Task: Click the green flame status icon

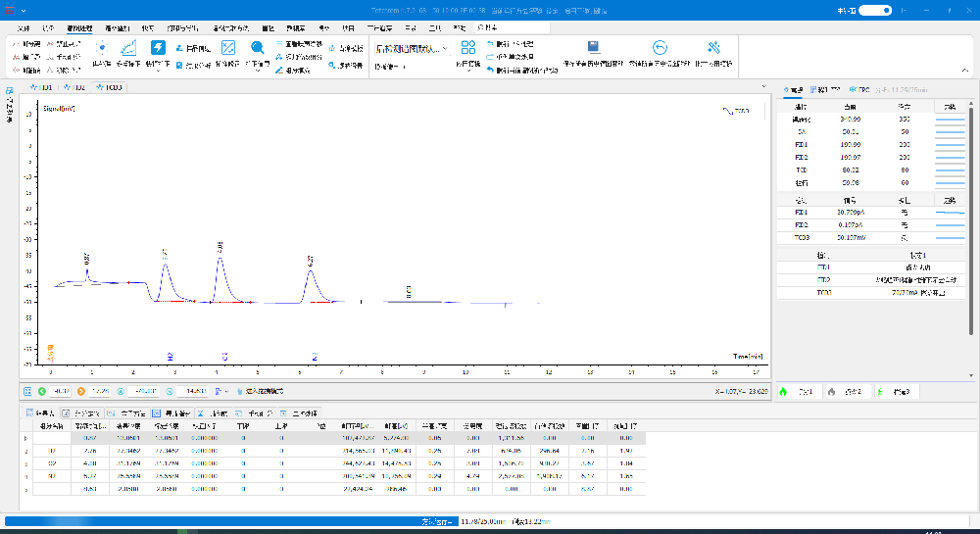Action: pos(783,392)
